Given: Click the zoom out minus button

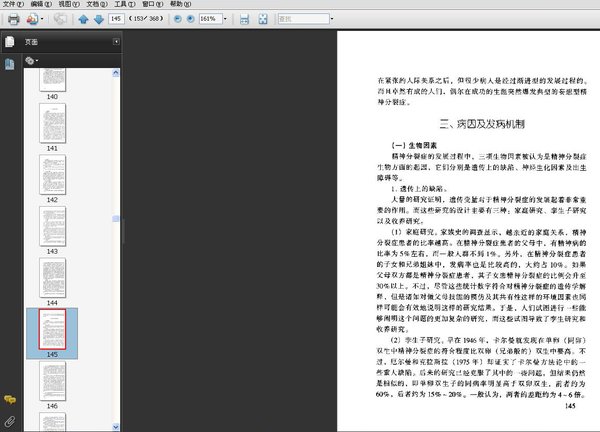Looking at the screenshot, I should click(x=177, y=19).
